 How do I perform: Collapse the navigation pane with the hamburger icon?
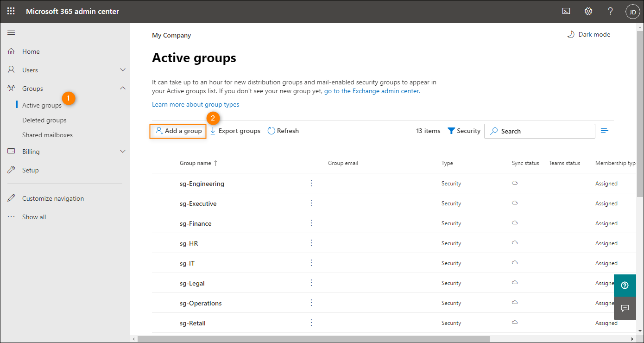pyautogui.click(x=11, y=32)
